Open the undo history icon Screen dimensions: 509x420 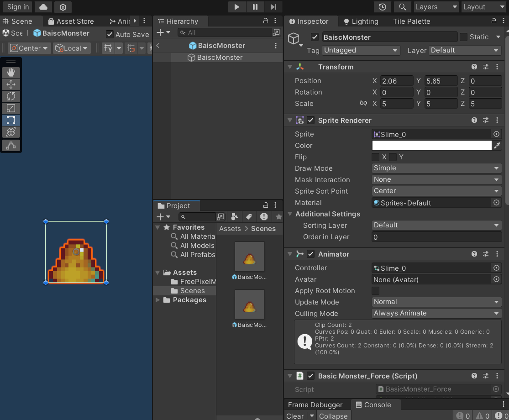383,7
